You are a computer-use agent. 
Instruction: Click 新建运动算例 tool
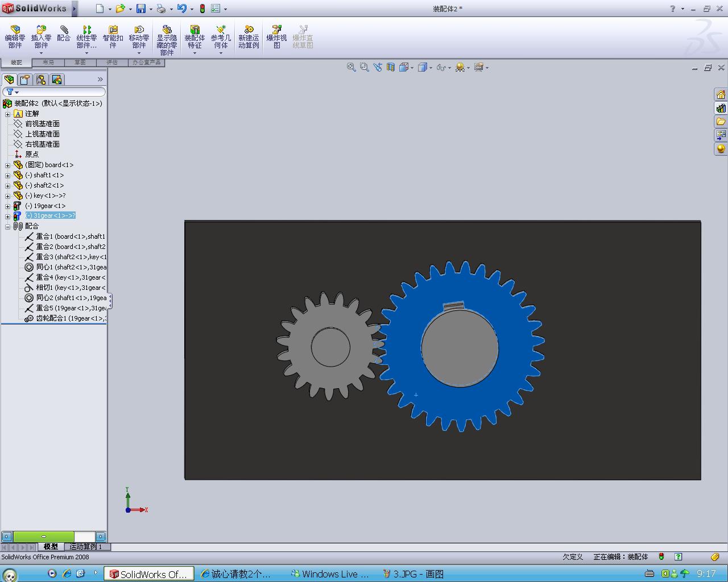[x=249, y=37]
